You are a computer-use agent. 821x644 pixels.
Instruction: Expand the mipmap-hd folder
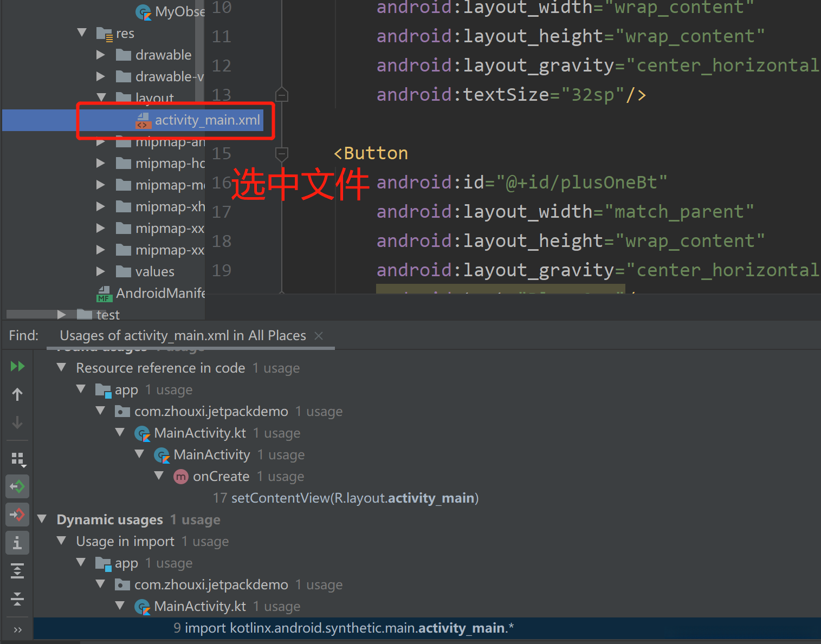101,163
